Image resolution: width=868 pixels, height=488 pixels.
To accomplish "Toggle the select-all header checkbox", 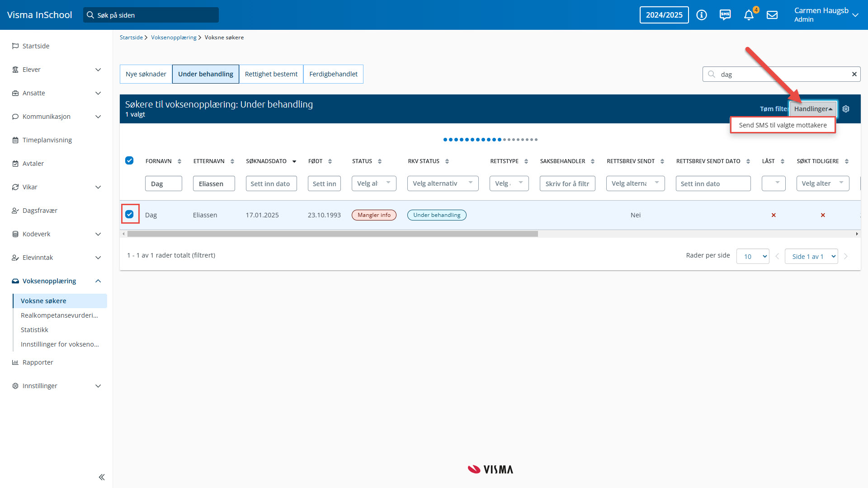I will [129, 160].
